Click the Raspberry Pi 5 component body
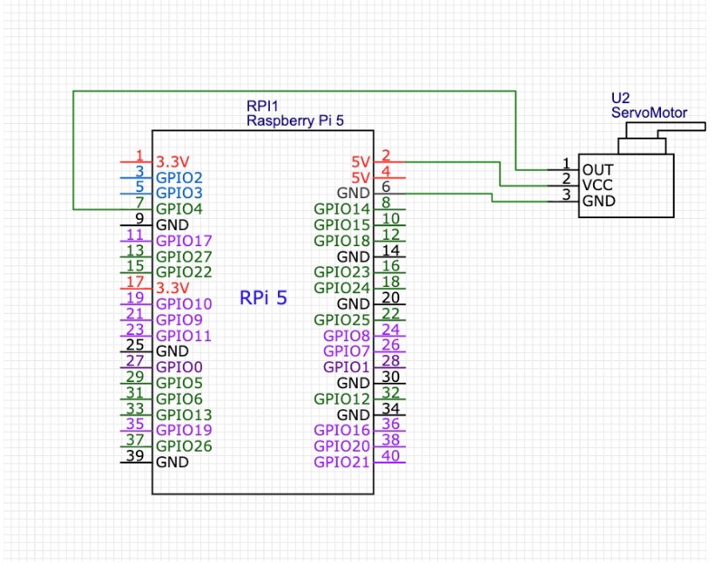728x563 pixels. [263, 362]
